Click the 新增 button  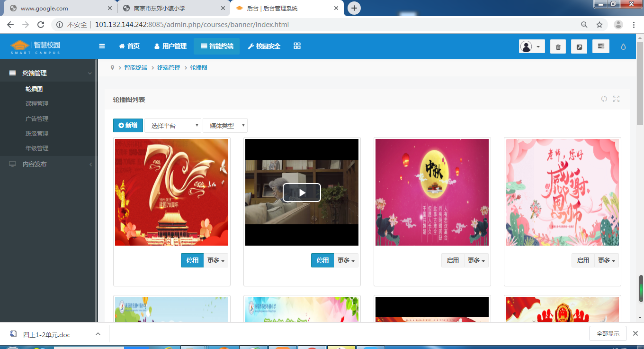[128, 126]
